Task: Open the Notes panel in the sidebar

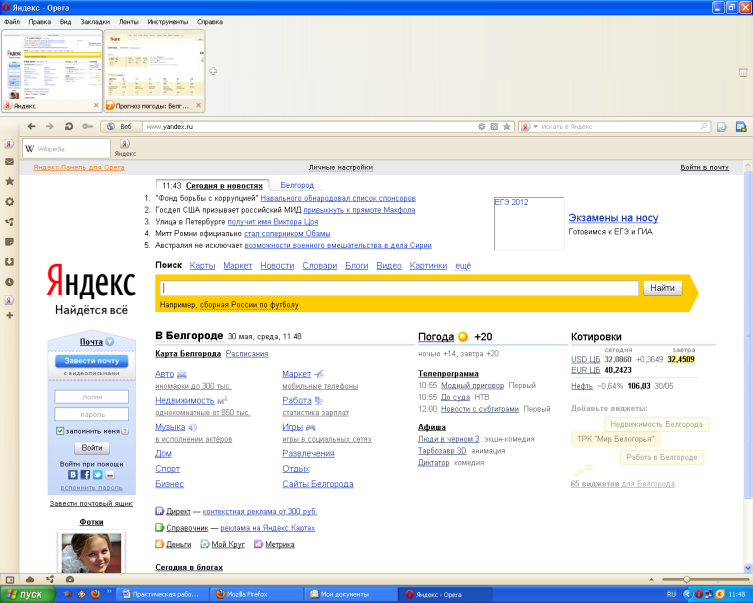Action: [x=9, y=241]
